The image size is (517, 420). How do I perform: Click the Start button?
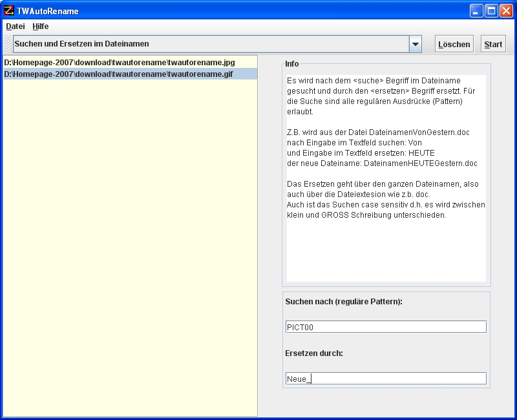[493, 44]
